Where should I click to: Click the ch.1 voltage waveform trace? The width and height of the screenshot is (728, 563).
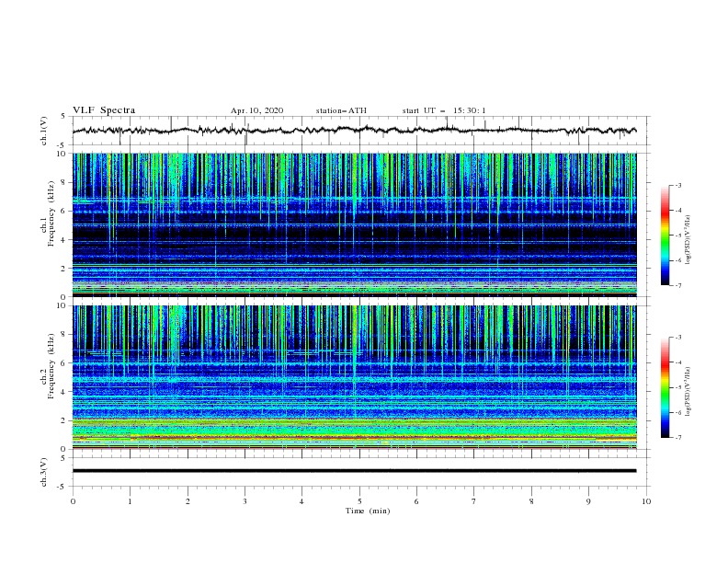pyautogui.click(x=354, y=131)
